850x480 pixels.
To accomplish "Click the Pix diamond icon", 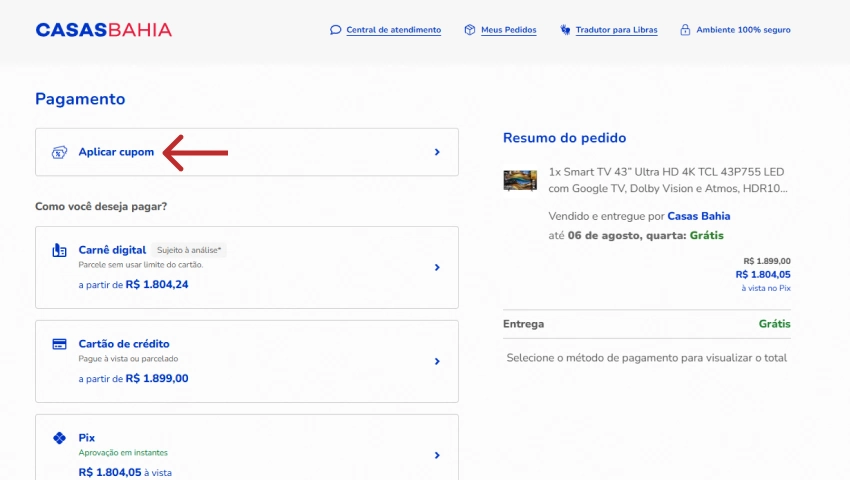I will pyautogui.click(x=59, y=438).
